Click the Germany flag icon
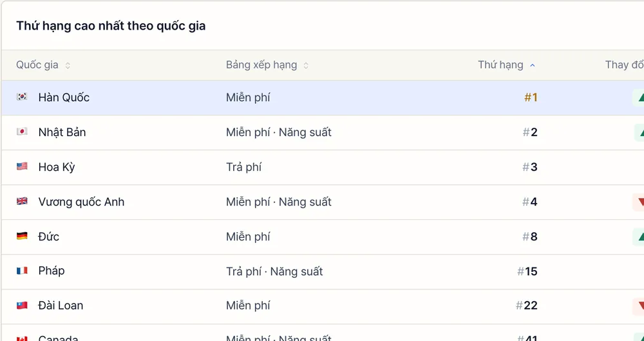 (x=22, y=236)
